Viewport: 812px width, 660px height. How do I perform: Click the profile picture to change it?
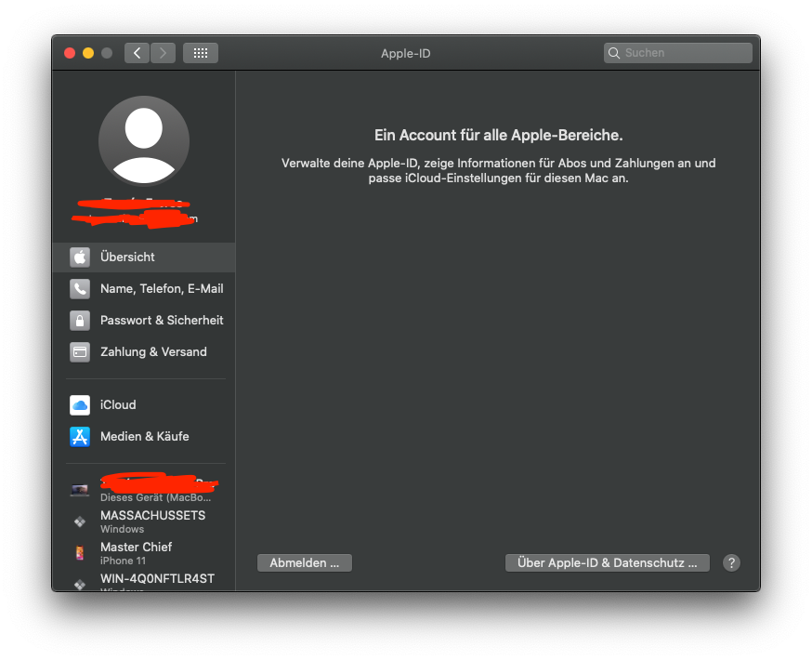tap(144, 140)
